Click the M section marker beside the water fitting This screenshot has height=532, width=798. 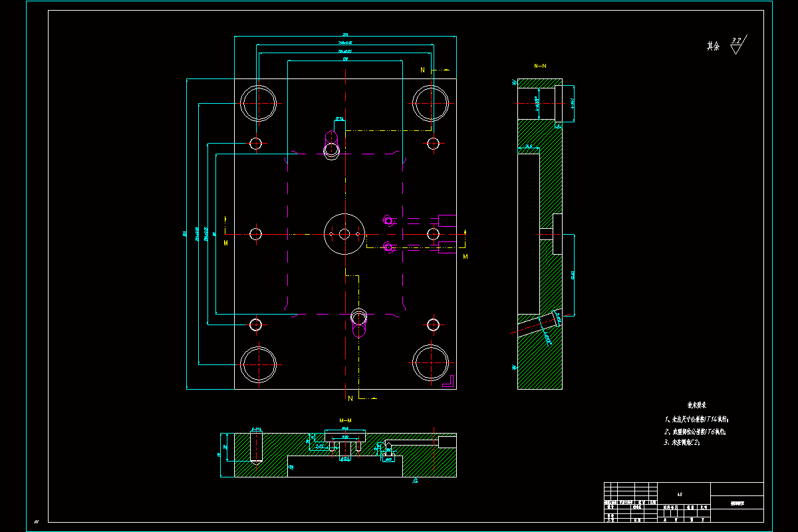point(465,256)
